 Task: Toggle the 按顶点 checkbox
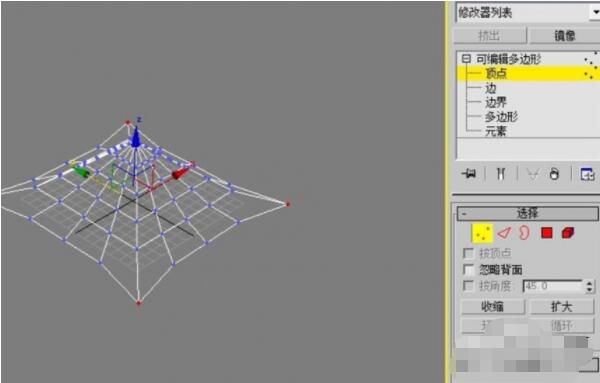pyautogui.click(x=469, y=253)
